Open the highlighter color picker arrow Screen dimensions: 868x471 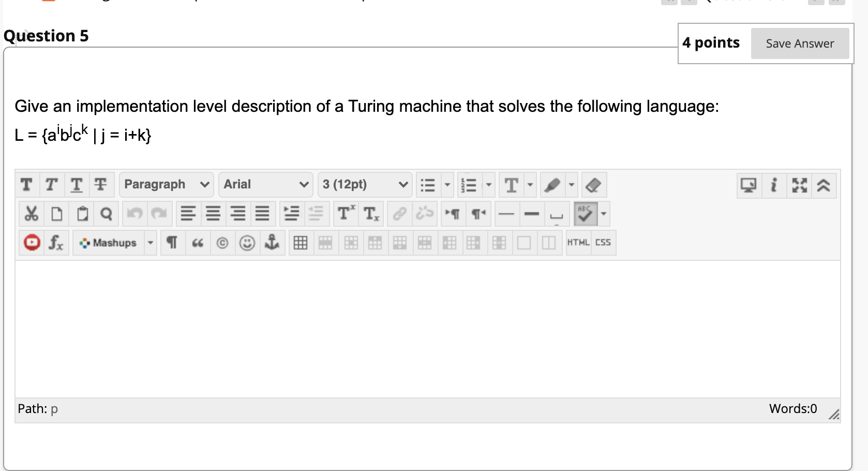coord(572,185)
